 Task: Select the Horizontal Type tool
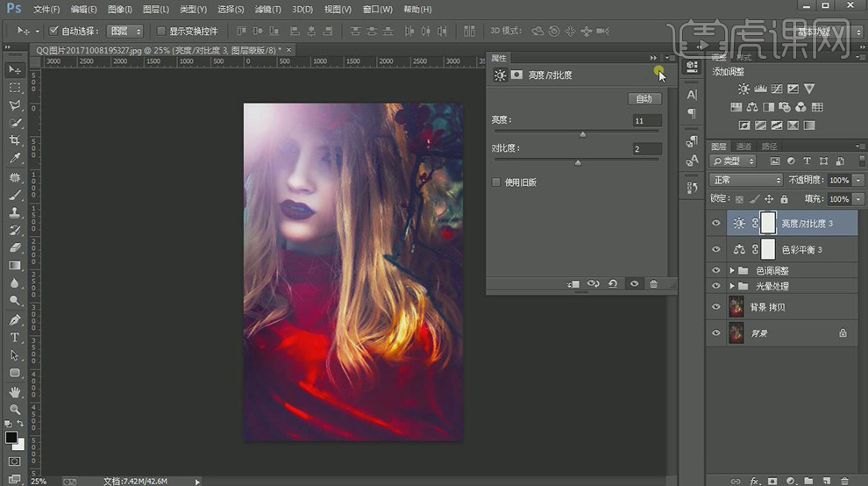pos(15,338)
